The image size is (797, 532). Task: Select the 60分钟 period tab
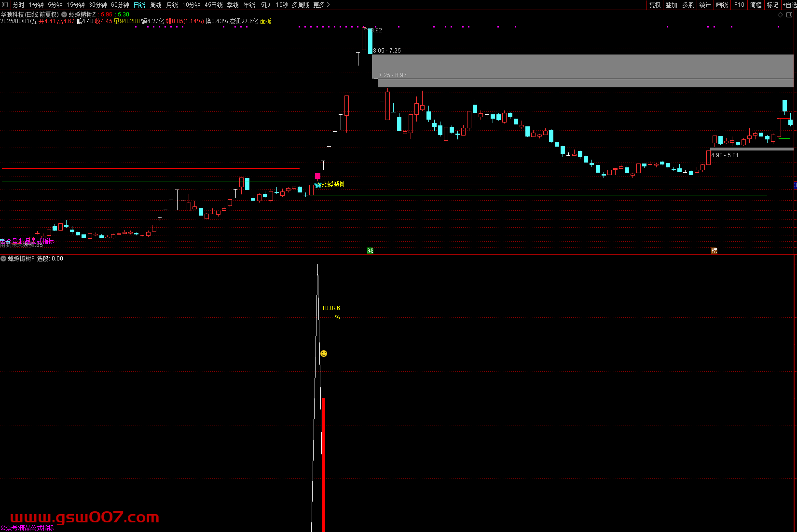pos(120,5)
